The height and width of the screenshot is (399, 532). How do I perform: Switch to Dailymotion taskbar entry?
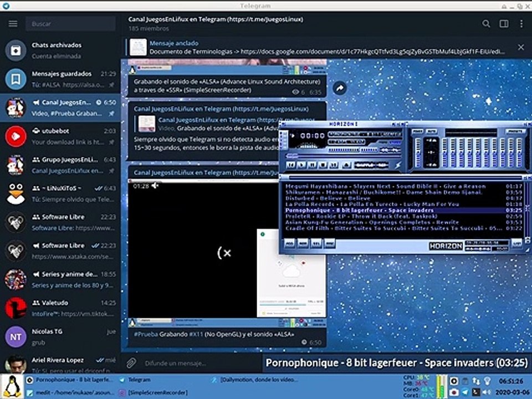coord(254,380)
